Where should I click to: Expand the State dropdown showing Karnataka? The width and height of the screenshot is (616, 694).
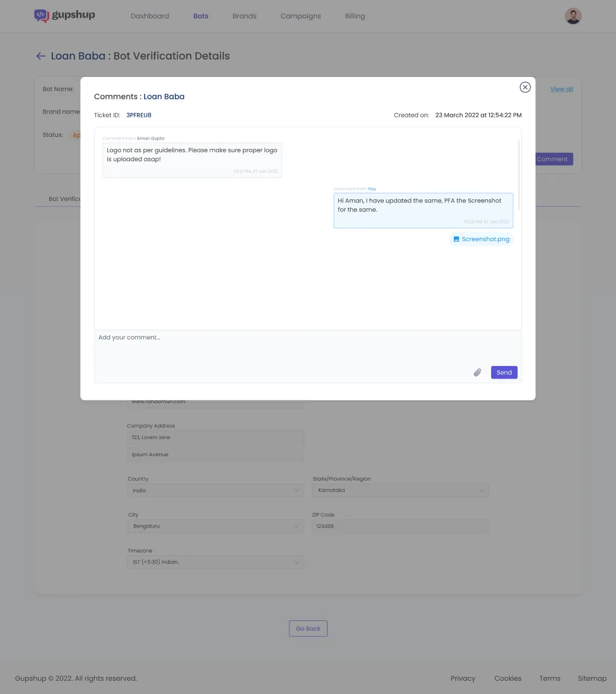[400, 490]
